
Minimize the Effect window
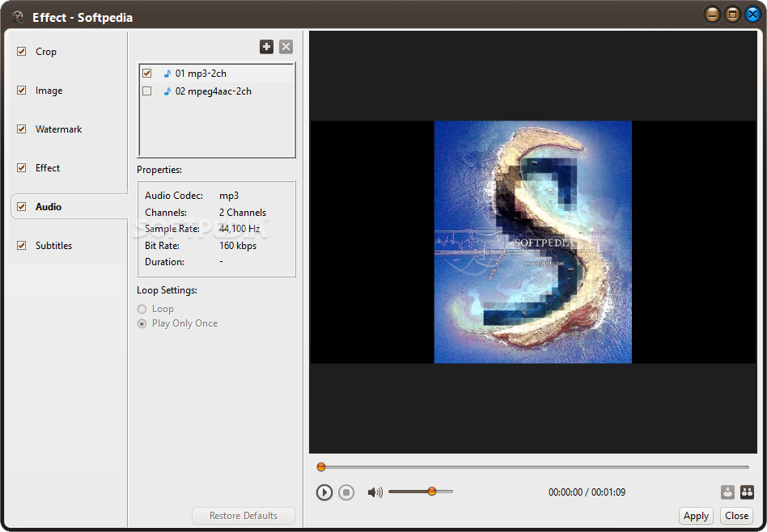click(x=712, y=15)
